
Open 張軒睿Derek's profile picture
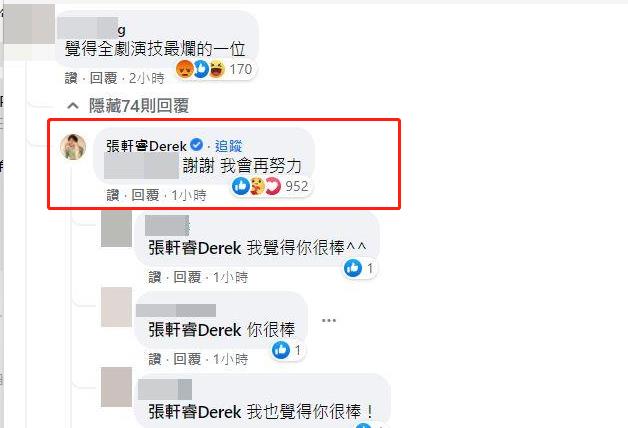(73, 147)
